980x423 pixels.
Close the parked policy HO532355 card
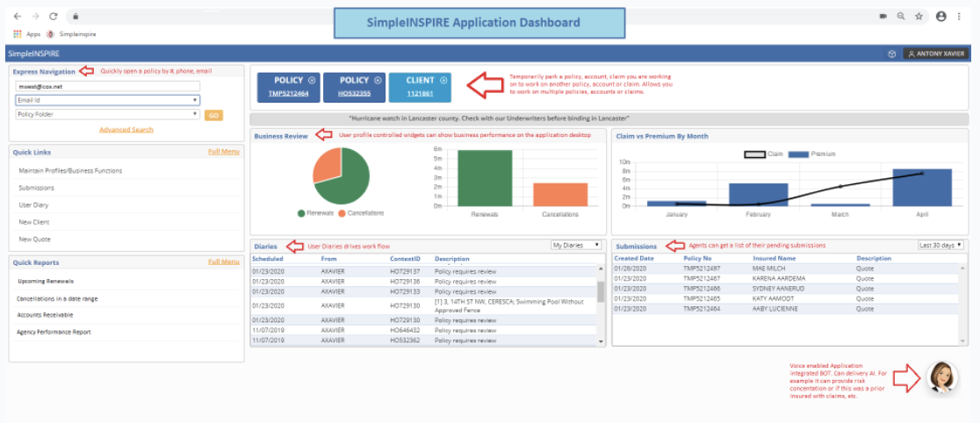pos(378,81)
